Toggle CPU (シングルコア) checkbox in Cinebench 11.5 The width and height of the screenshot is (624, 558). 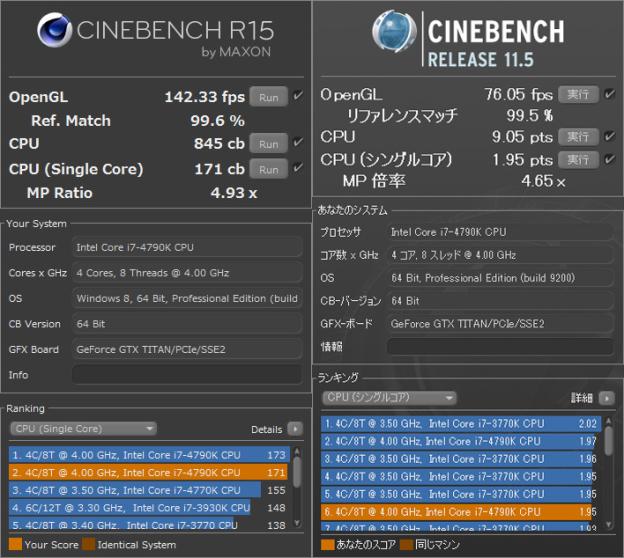click(x=609, y=159)
